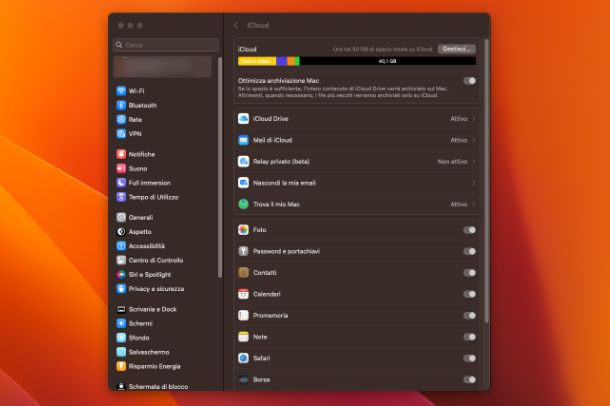Open Relay privato Non attivo chevron

coord(473,161)
